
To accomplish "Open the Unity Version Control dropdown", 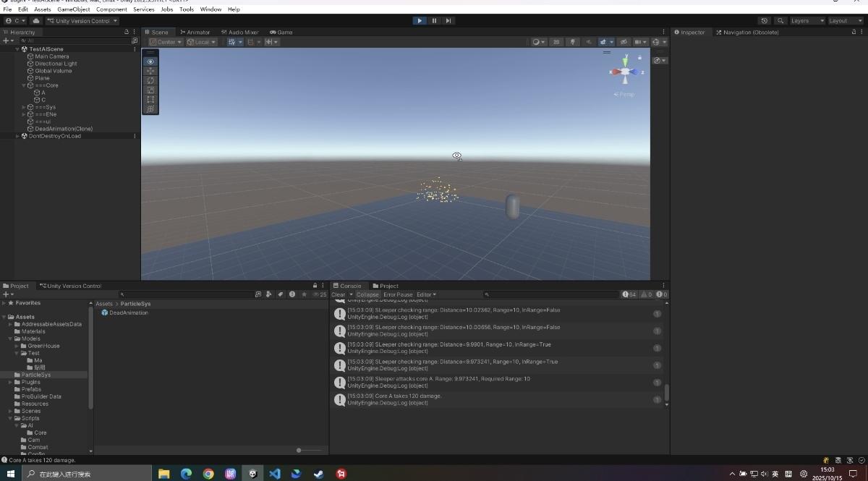I will [x=82, y=21].
